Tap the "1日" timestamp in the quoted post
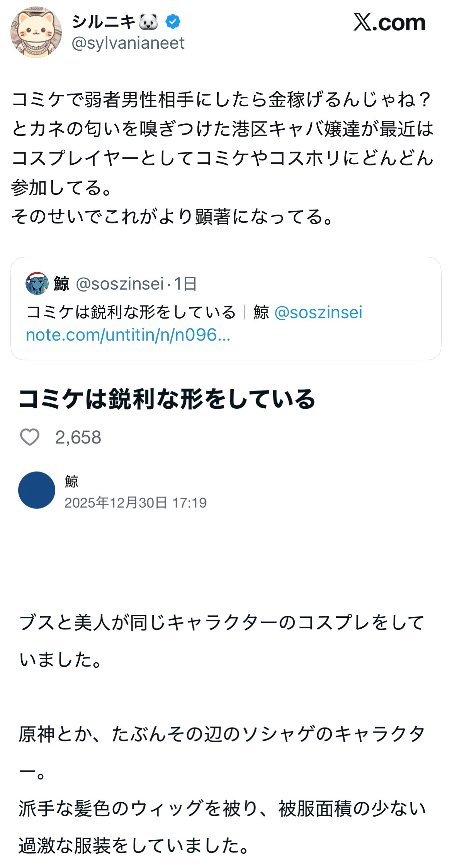 pos(185,284)
